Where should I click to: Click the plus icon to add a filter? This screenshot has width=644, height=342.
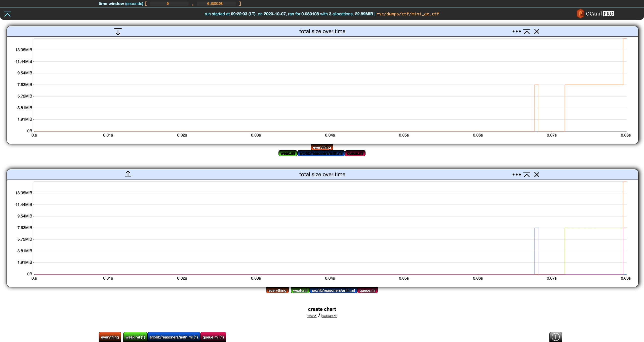556,337
